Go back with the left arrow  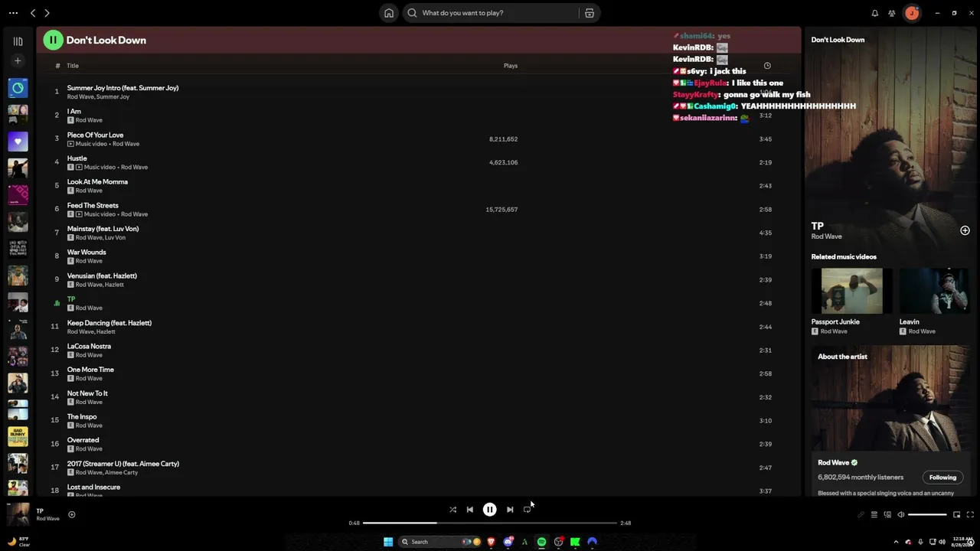pos(33,13)
